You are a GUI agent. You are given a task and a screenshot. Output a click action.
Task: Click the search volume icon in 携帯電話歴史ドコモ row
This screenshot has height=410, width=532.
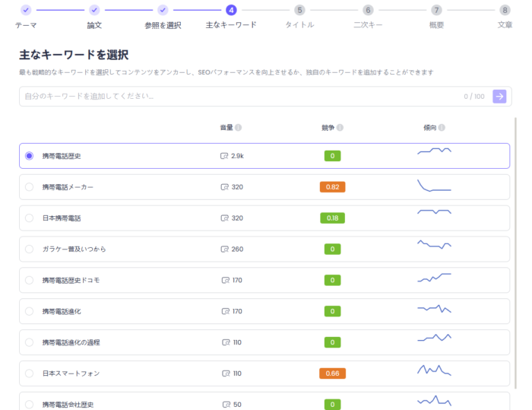[x=226, y=280]
